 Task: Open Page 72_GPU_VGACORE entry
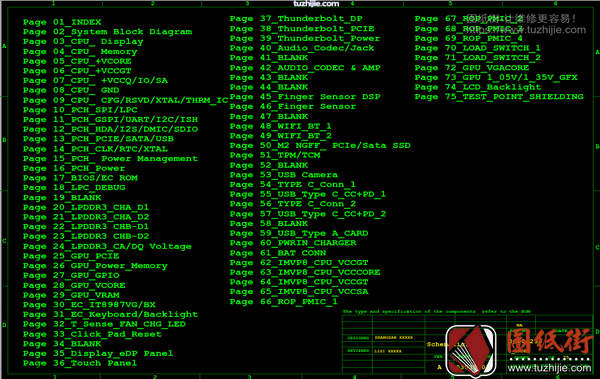[x=472, y=67]
